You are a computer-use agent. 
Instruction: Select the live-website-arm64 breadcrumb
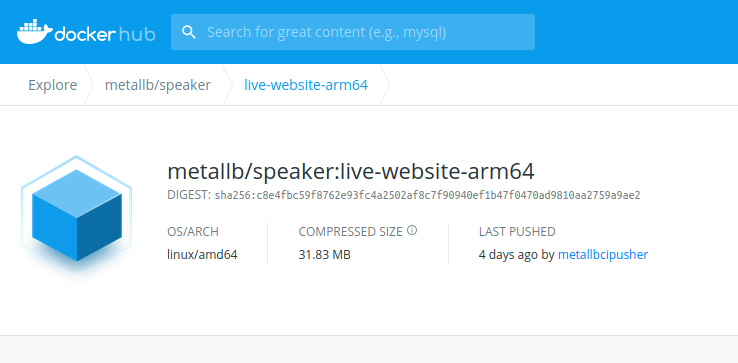point(306,85)
